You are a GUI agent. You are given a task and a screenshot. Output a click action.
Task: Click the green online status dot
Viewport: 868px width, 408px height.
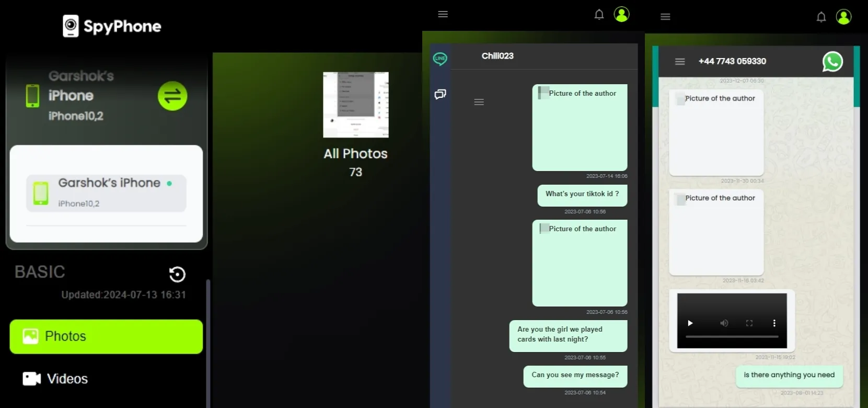[169, 184]
